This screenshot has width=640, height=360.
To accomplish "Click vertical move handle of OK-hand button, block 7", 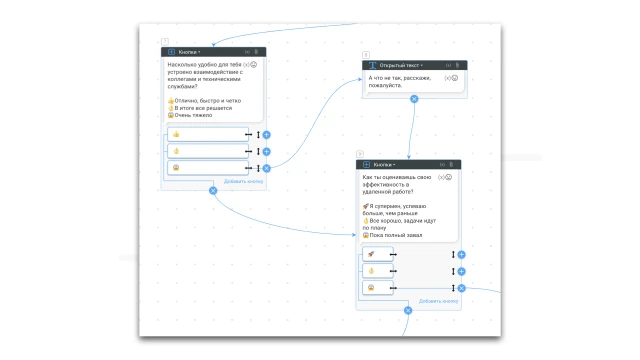I will pos(258,151).
